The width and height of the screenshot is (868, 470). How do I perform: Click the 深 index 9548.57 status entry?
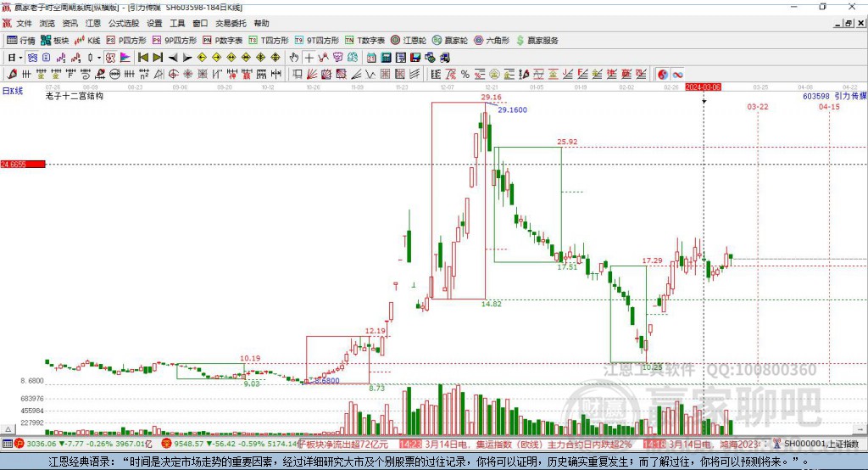(x=230, y=444)
